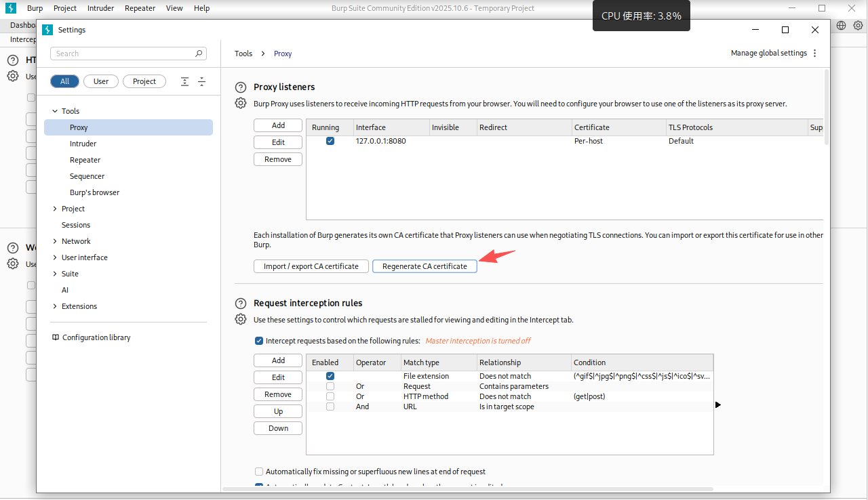This screenshot has width=868, height=500.
Task: Toggle Intercept requests based on rules checkbox
Action: (259, 341)
